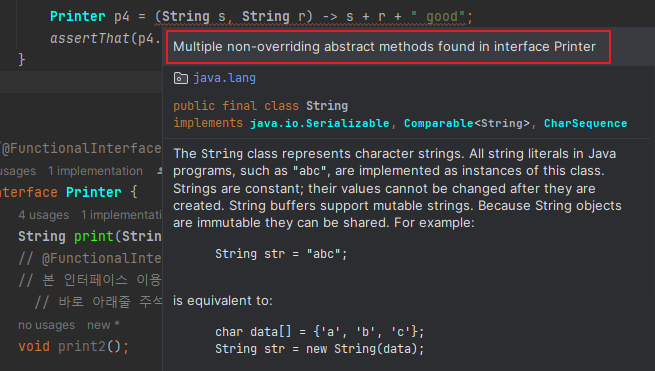Click the 'no usages' inlay hint above print2
The height and width of the screenshot is (371, 655).
[46, 325]
